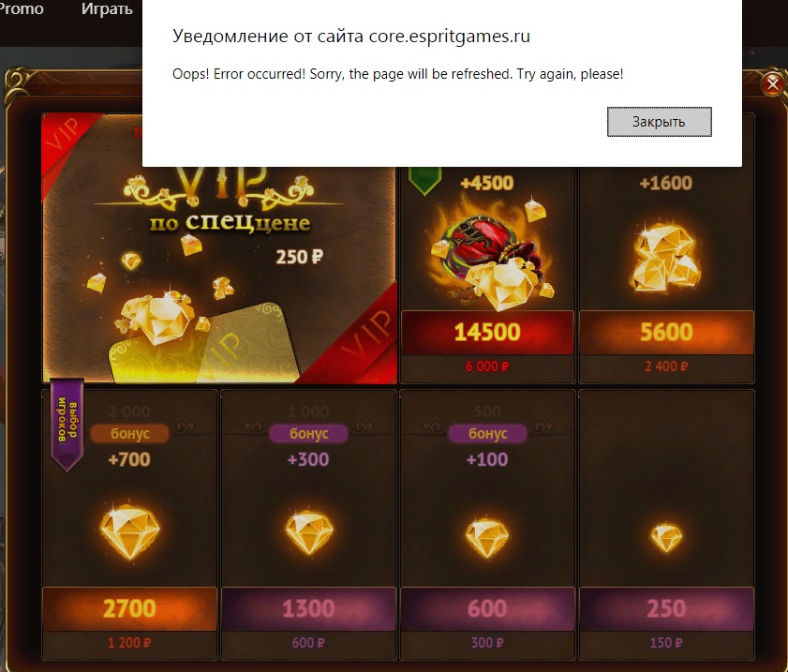The width and height of the screenshot is (788, 672).
Task: Click the green shield badge on 14500 pack
Action: pyautogui.click(x=424, y=181)
